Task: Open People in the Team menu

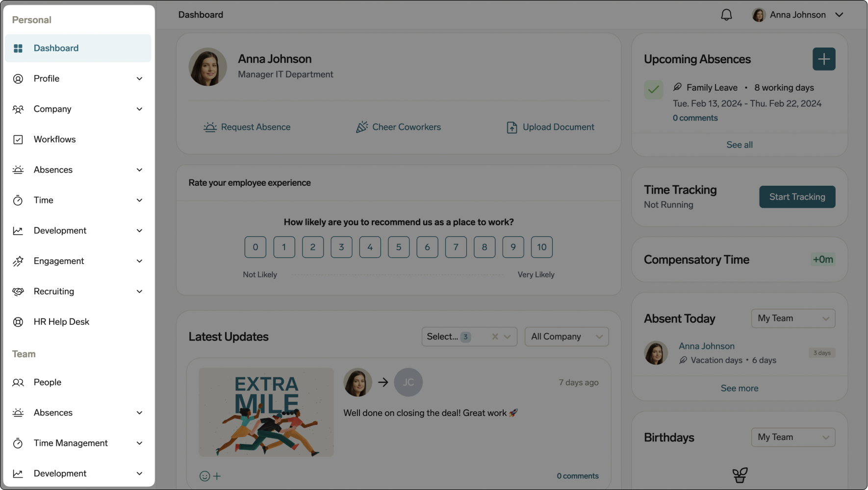Action: [48, 382]
